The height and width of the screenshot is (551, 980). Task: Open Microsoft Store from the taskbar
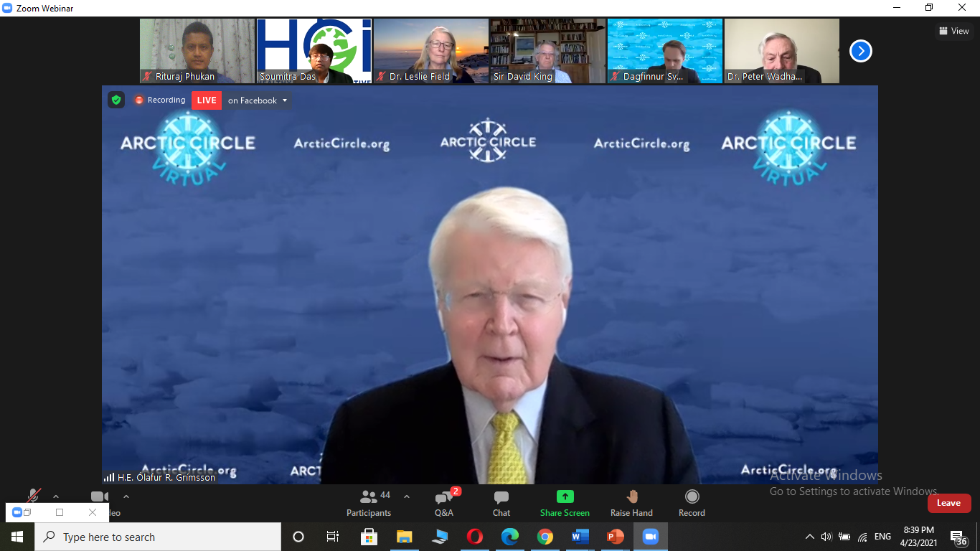tap(369, 537)
